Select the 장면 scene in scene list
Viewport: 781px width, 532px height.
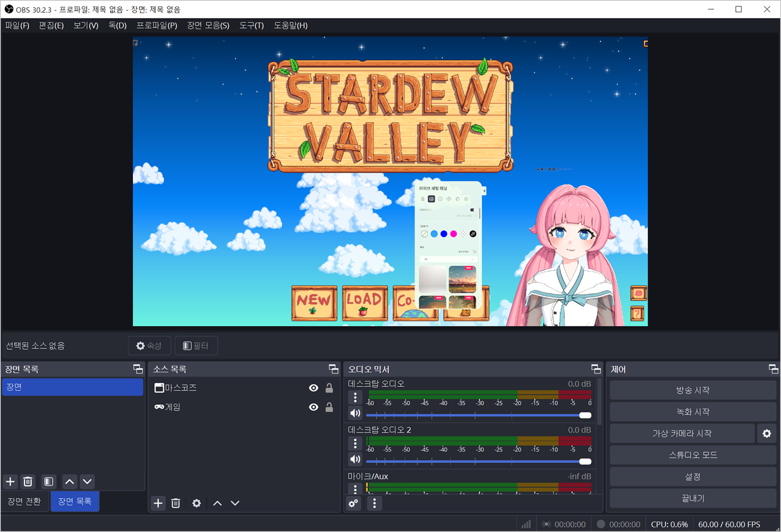tap(73, 387)
